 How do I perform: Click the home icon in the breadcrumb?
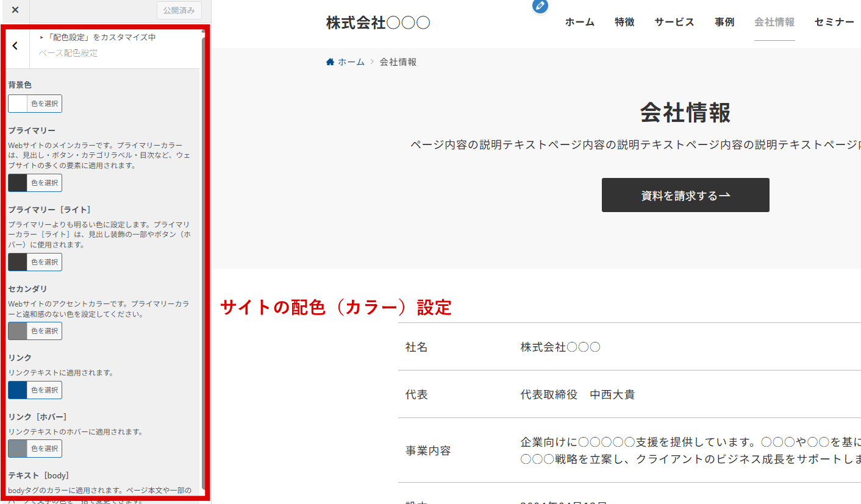coord(330,62)
